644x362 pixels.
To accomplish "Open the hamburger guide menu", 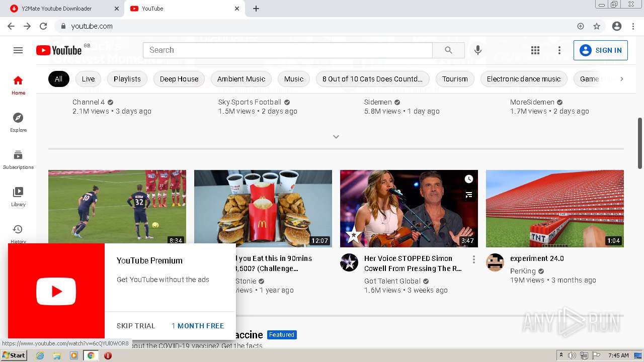I will point(18,50).
